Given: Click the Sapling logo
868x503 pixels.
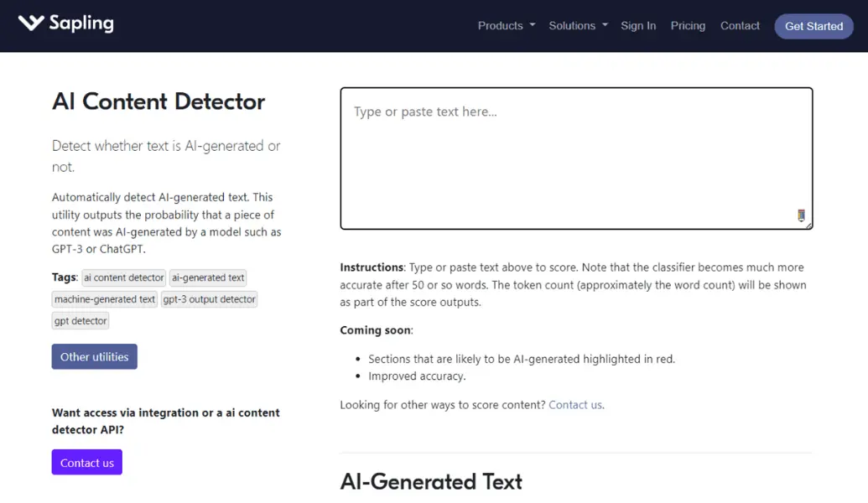Looking at the screenshot, I should click(66, 23).
